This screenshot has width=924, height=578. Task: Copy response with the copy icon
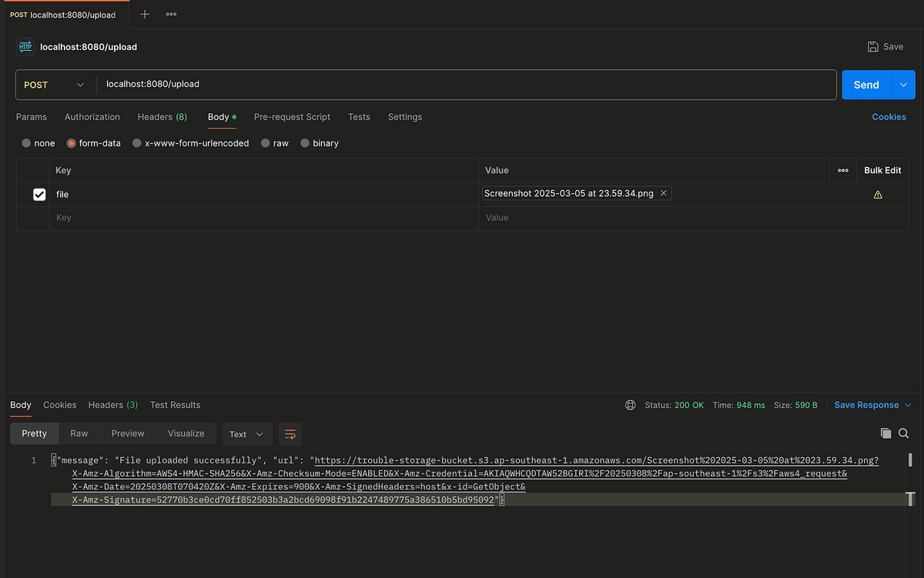(885, 433)
